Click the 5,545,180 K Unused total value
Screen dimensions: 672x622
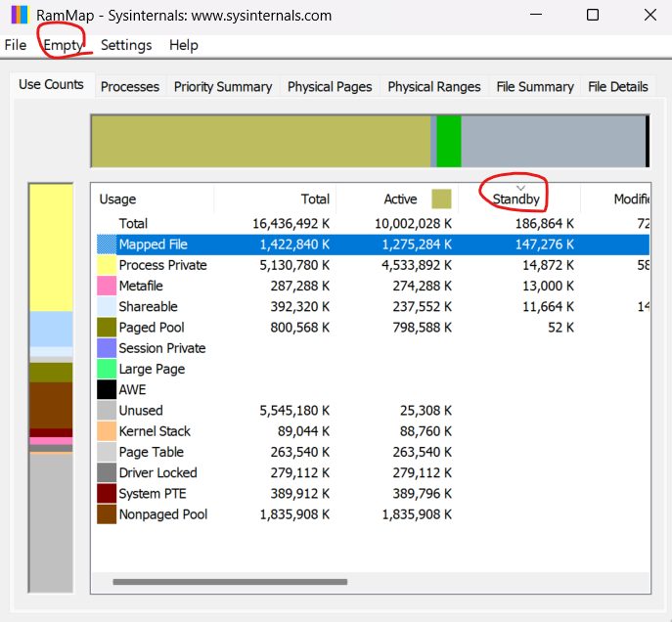[294, 411]
